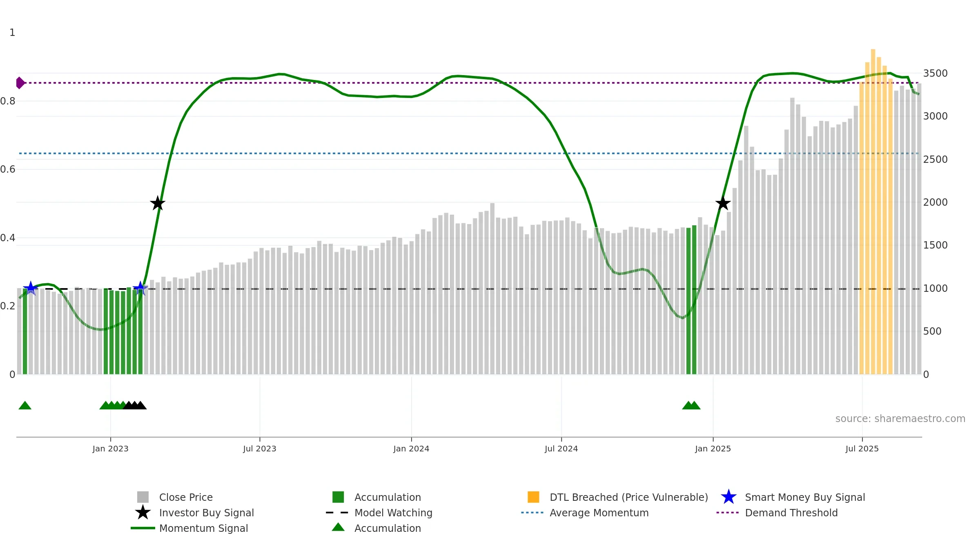Toggle Investor Buy Signal legend entry
This screenshot has height=551, width=980.
click(x=206, y=513)
